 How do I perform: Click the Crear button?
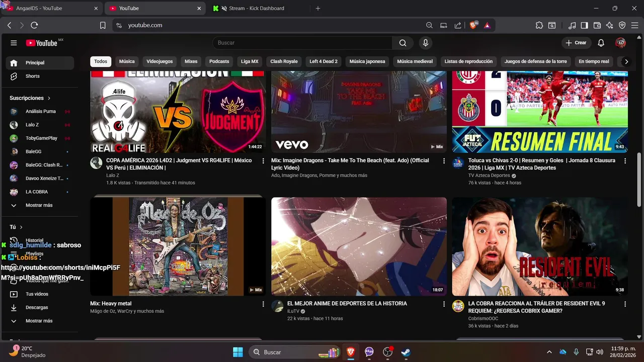click(576, 43)
